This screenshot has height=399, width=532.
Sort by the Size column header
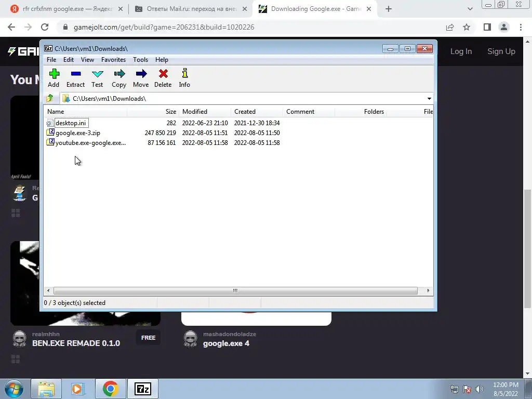point(153,112)
